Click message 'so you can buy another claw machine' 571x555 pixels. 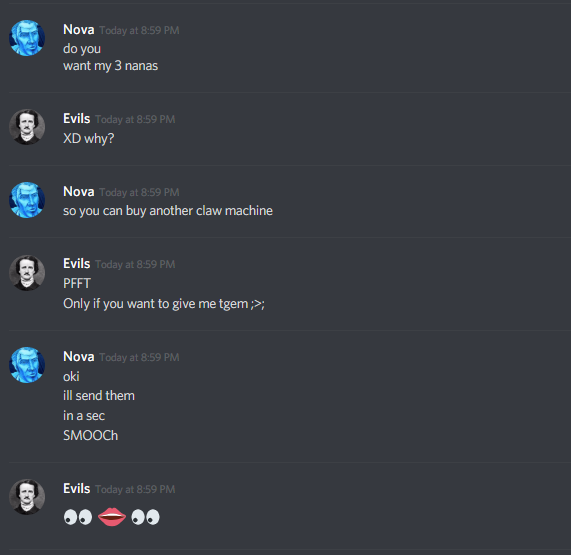(168, 211)
